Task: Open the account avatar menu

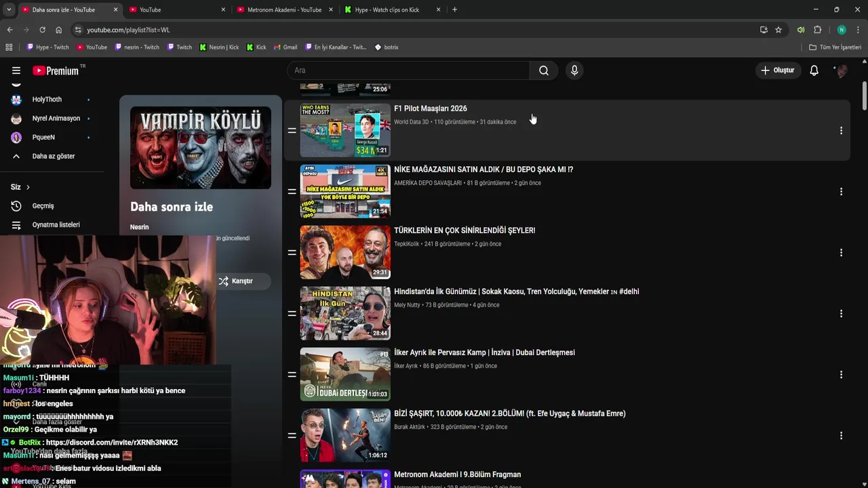Action: click(841, 70)
